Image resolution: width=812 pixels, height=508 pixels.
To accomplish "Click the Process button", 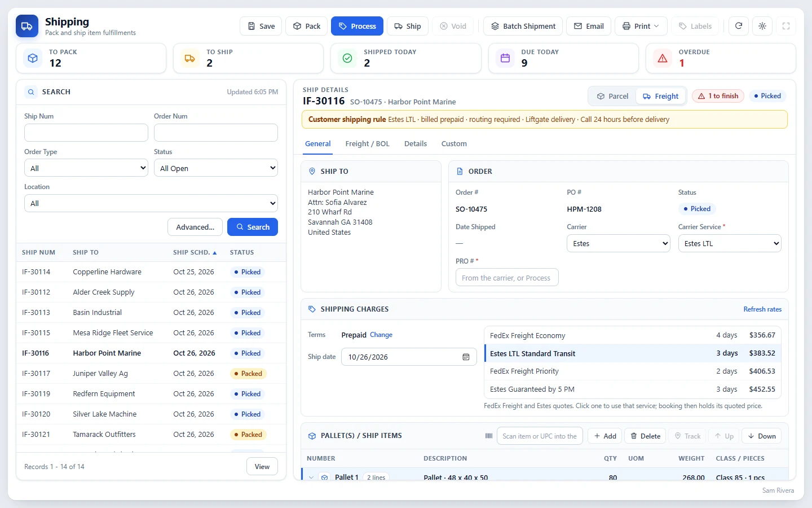I will click(358, 26).
